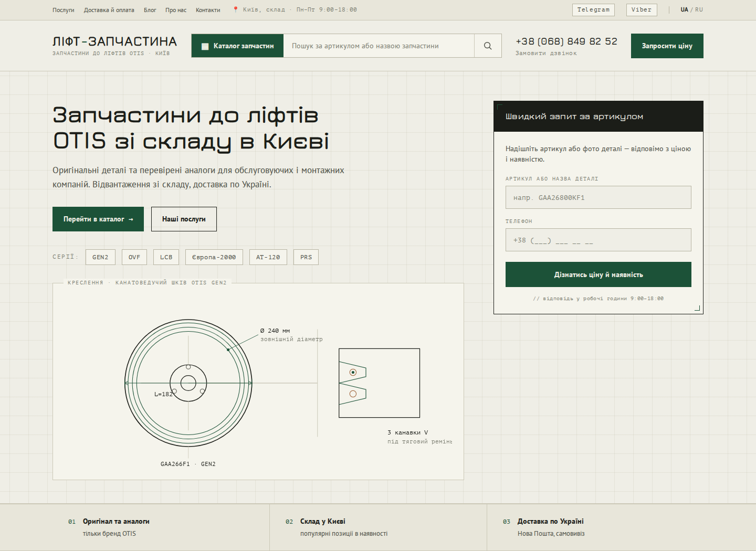The image size is (756, 551).
Task: Click the Пн-Пт 9:00-18:00 hours text
Action: pyautogui.click(x=327, y=9)
